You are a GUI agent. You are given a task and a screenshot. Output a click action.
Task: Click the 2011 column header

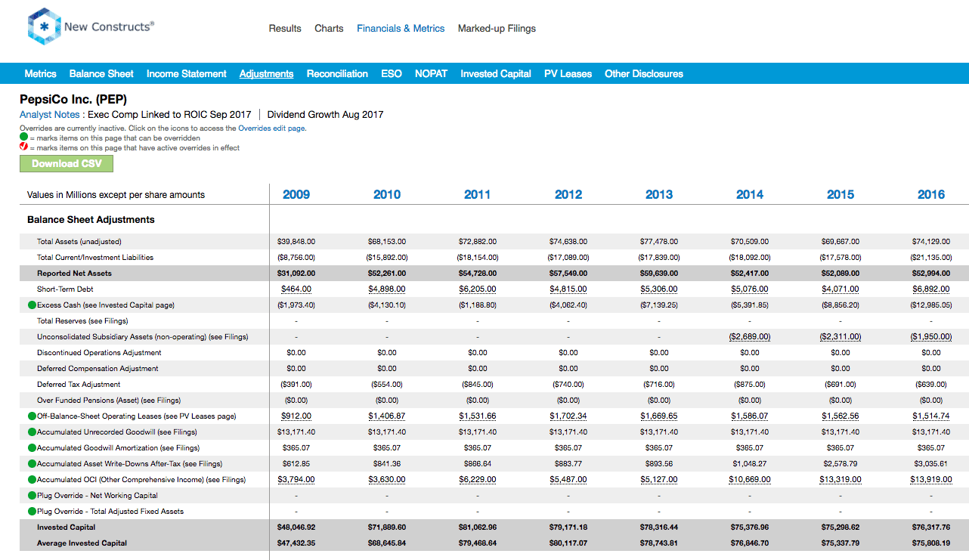(x=478, y=194)
